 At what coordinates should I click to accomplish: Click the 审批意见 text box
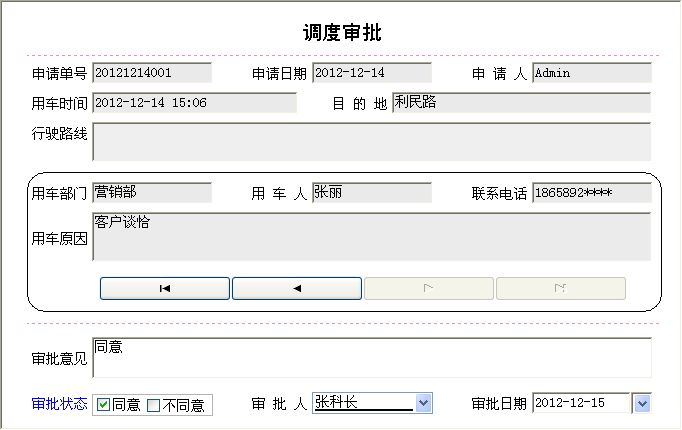pyautogui.click(x=371, y=357)
